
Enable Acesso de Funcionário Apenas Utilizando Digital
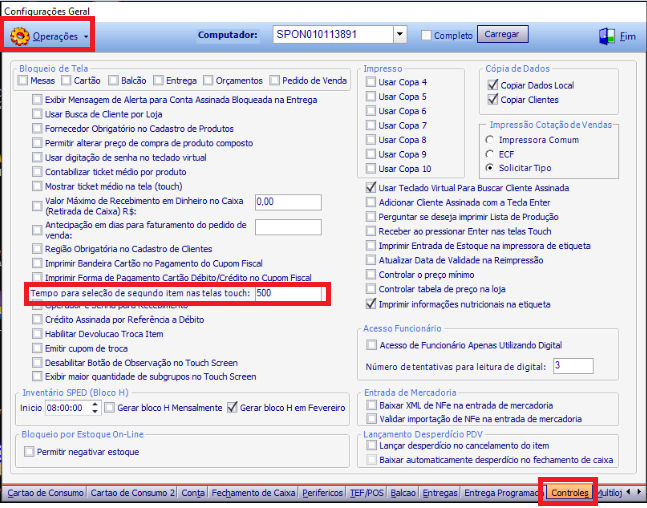tap(371, 345)
